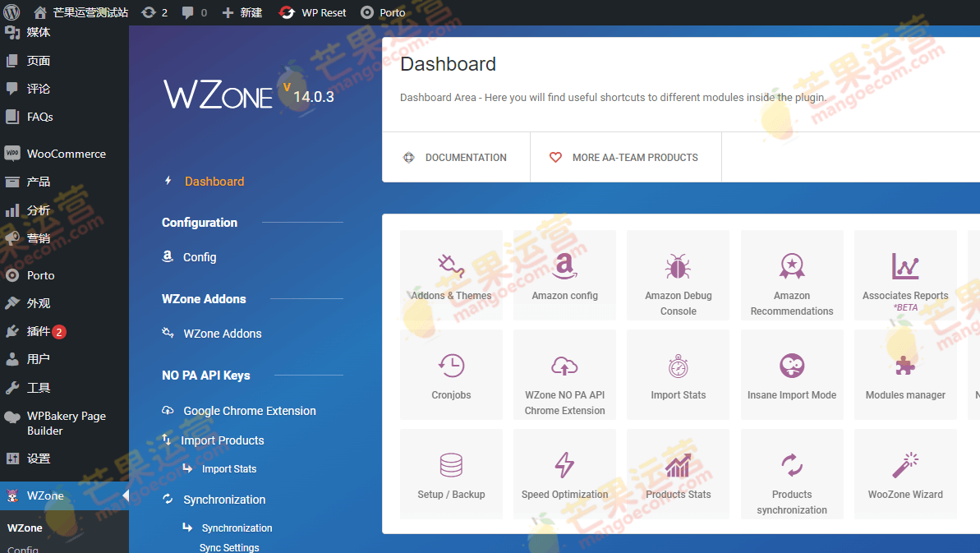Collapse the WZone sidebar submenu
Screen dimensions: 980x553
tap(125, 495)
